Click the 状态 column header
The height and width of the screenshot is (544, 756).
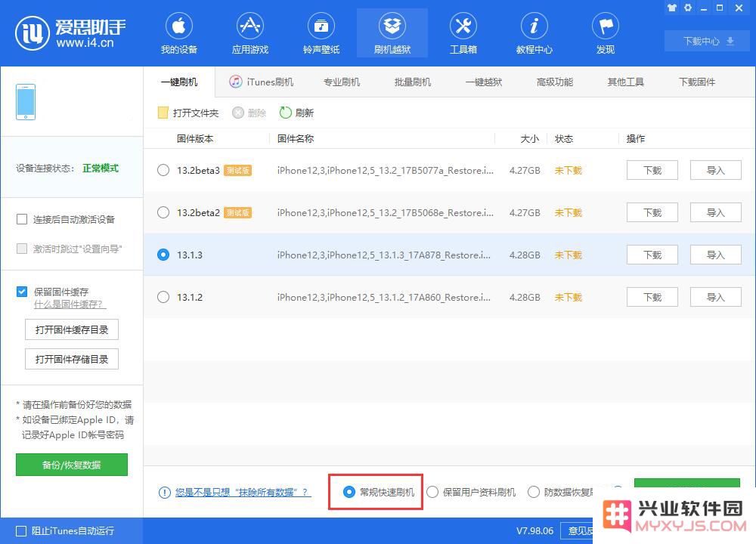(564, 139)
